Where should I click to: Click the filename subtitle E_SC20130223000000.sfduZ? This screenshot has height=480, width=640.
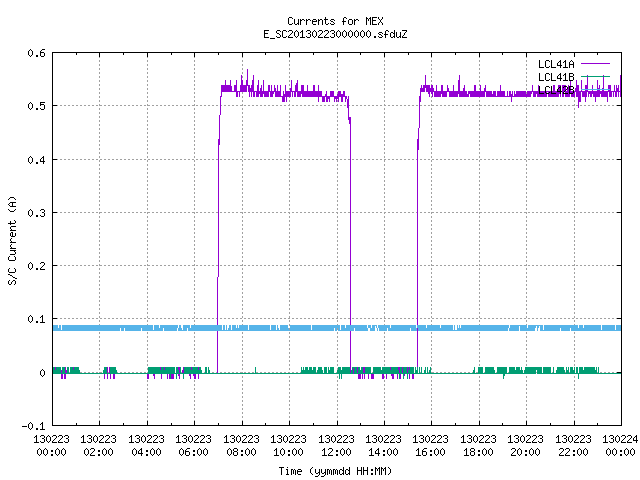[335, 34]
